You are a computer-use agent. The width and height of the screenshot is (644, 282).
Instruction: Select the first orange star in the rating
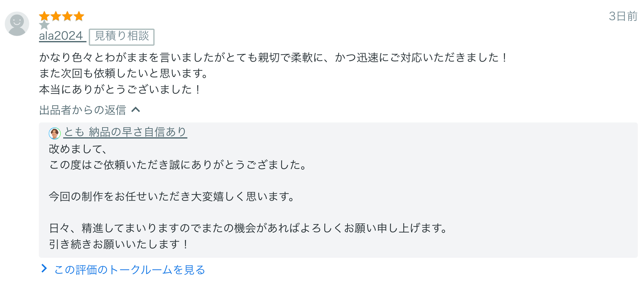tap(44, 16)
